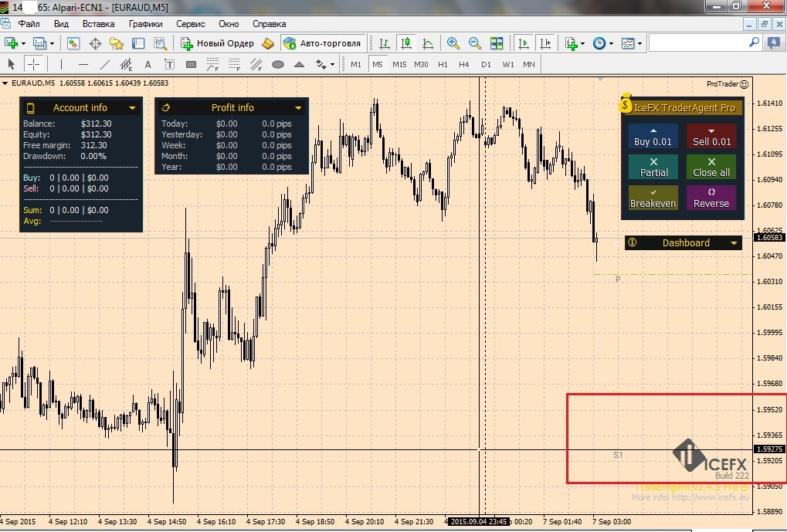787x532 pixels.
Task: Select the cursor arrow tool
Action: (x=11, y=64)
